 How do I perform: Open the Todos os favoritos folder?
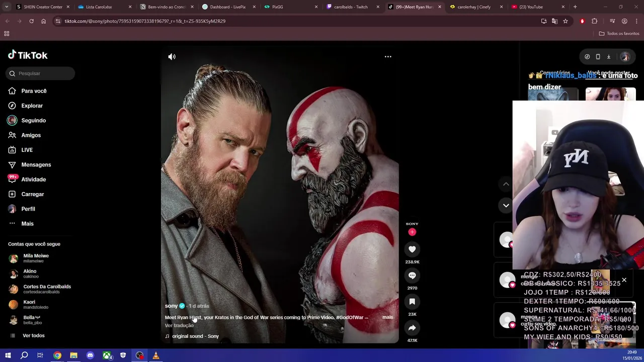pyautogui.click(x=619, y=34)
